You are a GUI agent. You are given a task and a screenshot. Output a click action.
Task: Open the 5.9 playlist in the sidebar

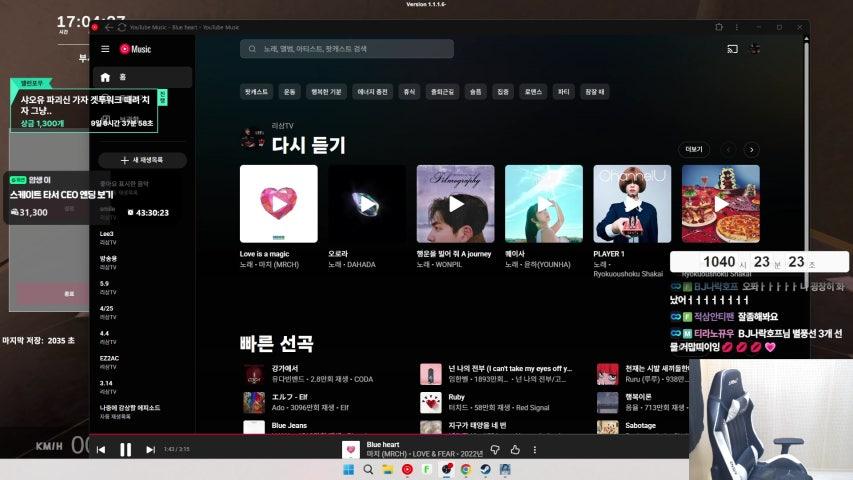coord(141,288)
